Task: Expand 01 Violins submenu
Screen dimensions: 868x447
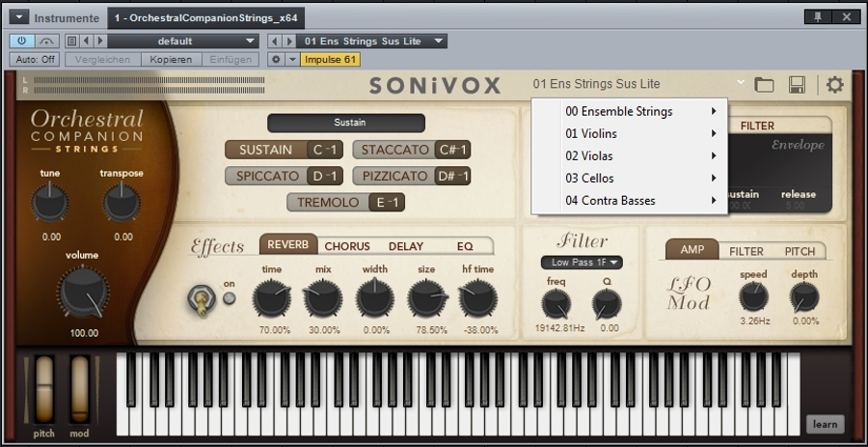Action: click(630, 133)
